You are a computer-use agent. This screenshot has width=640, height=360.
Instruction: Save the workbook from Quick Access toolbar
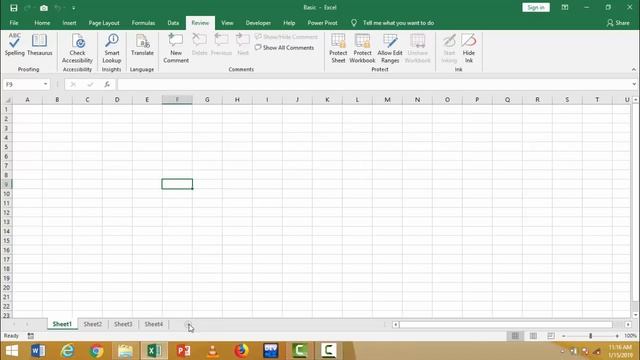pyautogui.click(x=14, y=8)
